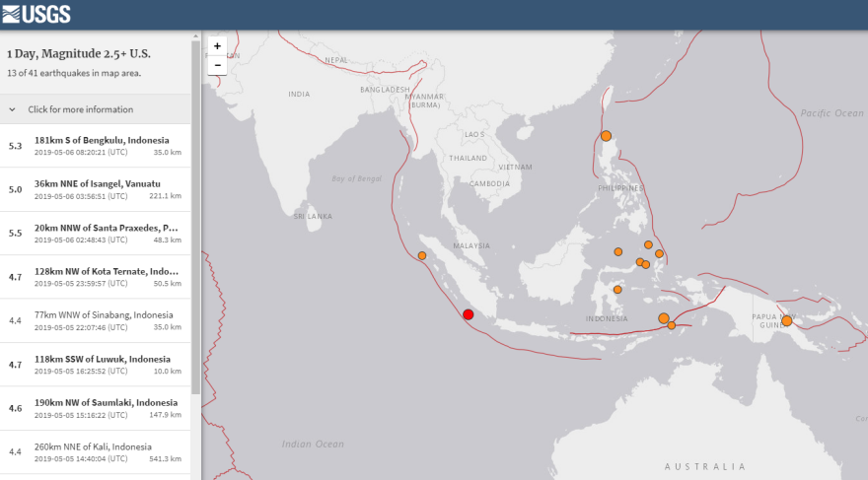Click the orange marker in northern Philippines
868x480 pixels.
[606, 136]
